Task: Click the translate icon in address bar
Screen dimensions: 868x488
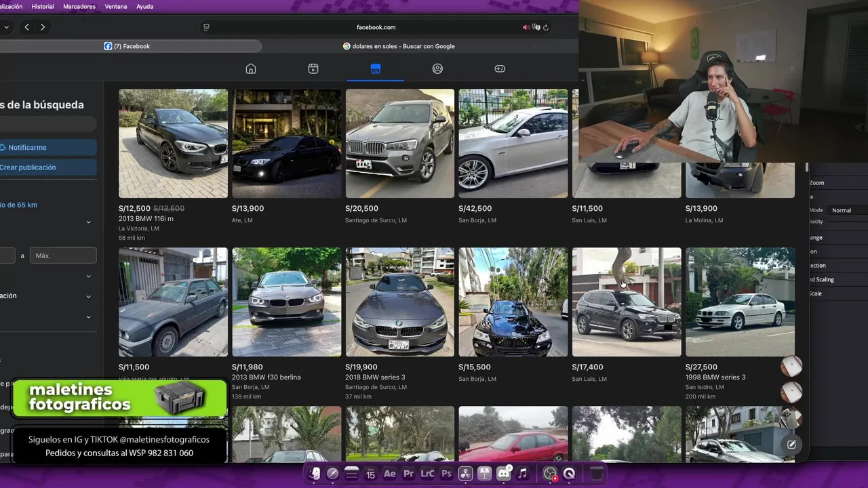Action: pyautogui.click(x=536, y=27)
